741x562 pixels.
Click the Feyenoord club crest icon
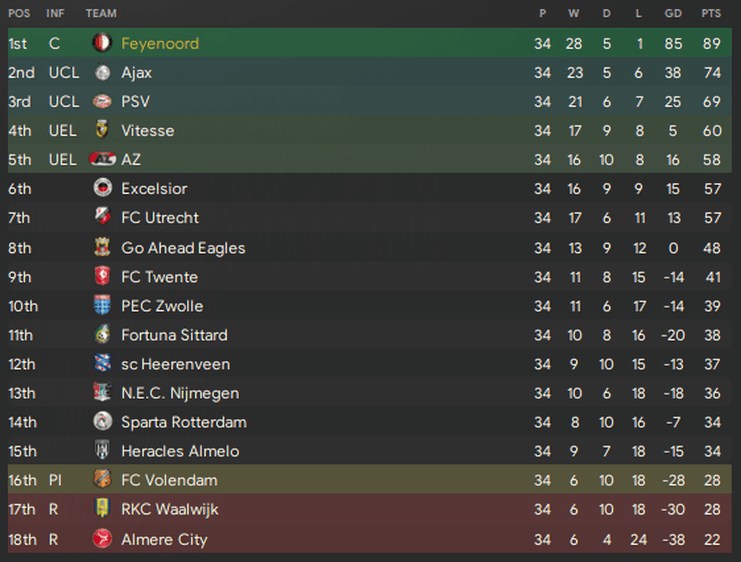click(x=102, y=43)
